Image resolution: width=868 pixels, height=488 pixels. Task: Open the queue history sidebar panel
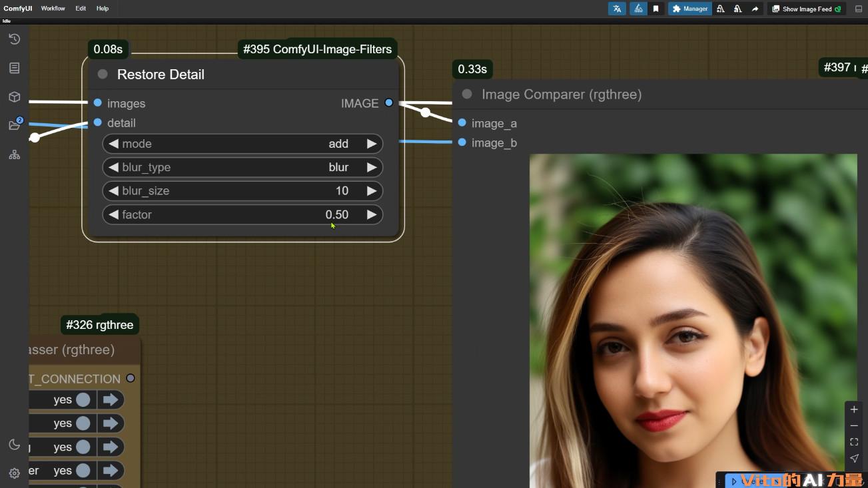14,39
